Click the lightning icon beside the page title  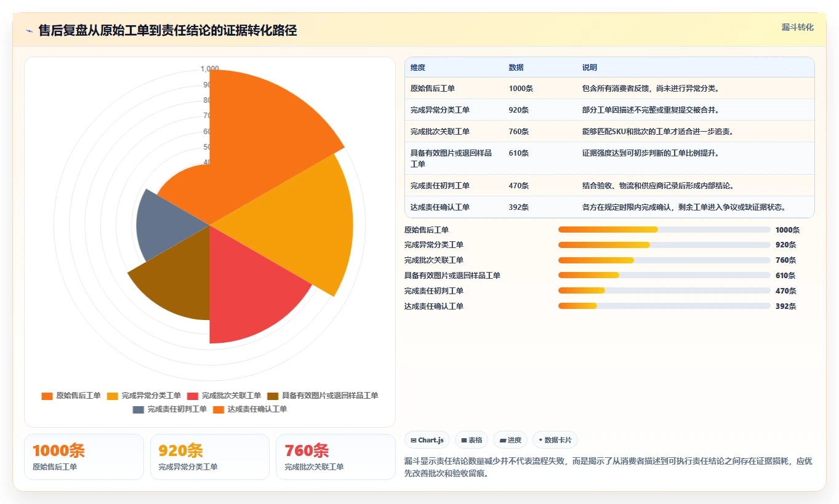point(30,31)
